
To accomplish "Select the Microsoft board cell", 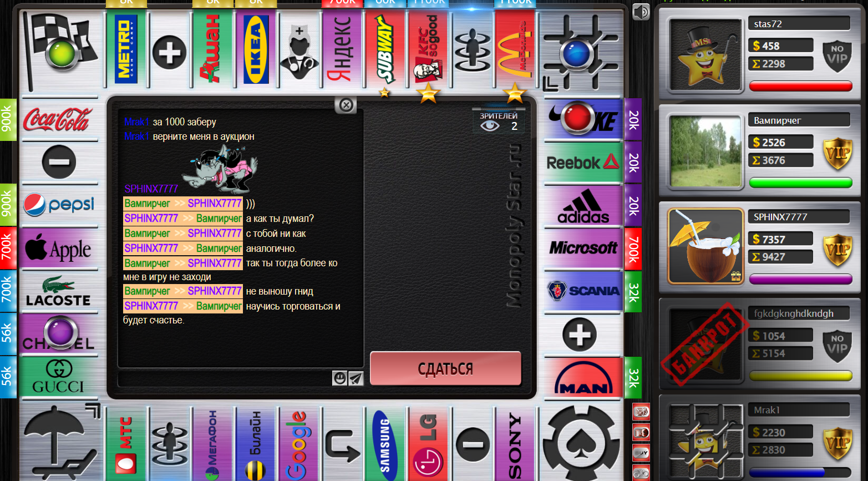I will (x=583, y=248).
